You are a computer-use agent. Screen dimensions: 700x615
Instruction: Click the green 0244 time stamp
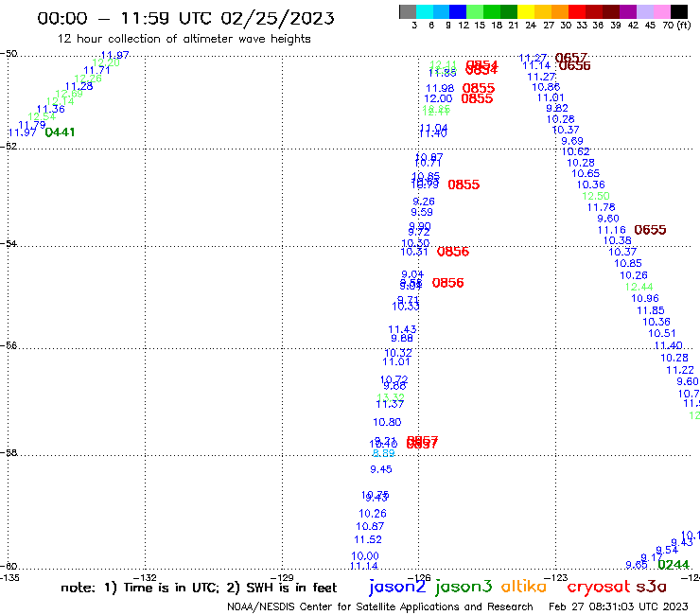674,565
